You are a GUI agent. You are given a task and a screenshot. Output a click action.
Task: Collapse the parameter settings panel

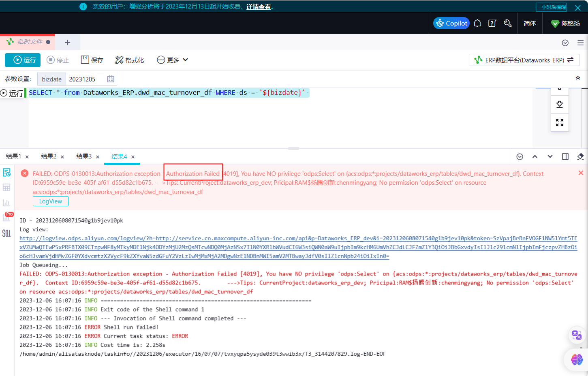click(x=578, y=78)
